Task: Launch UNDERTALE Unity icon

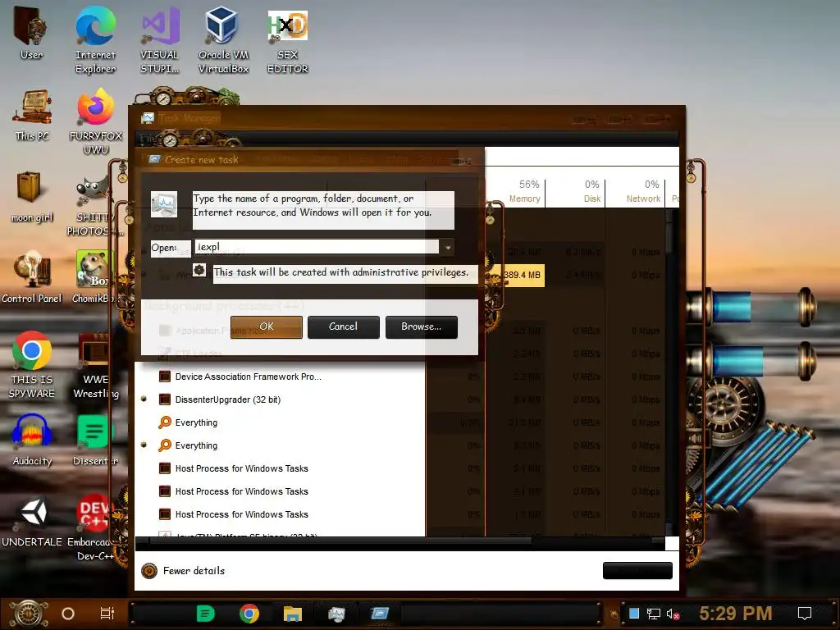Action: [x=32, y=522]
